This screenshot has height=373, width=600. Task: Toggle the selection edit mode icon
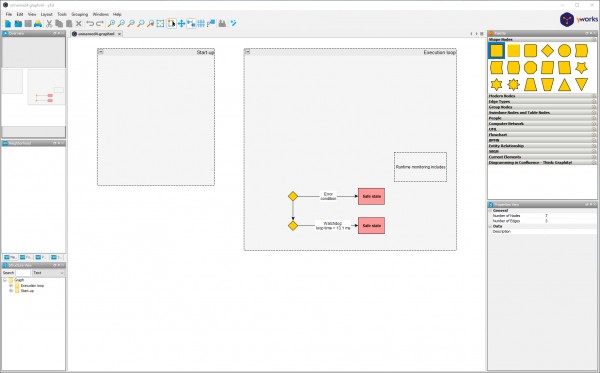pyautogui.click(x=171, y=24)
